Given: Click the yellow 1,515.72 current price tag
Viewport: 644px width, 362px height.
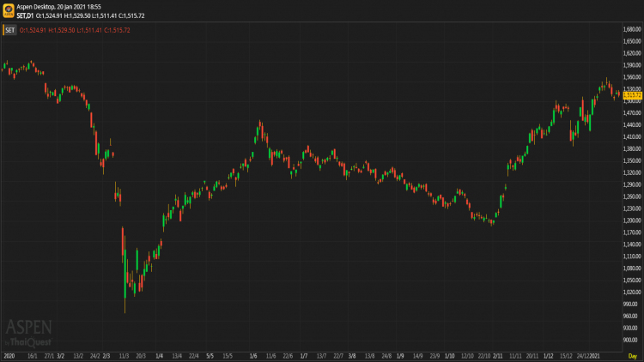Looking at the screenshot, I should [632, 95].
